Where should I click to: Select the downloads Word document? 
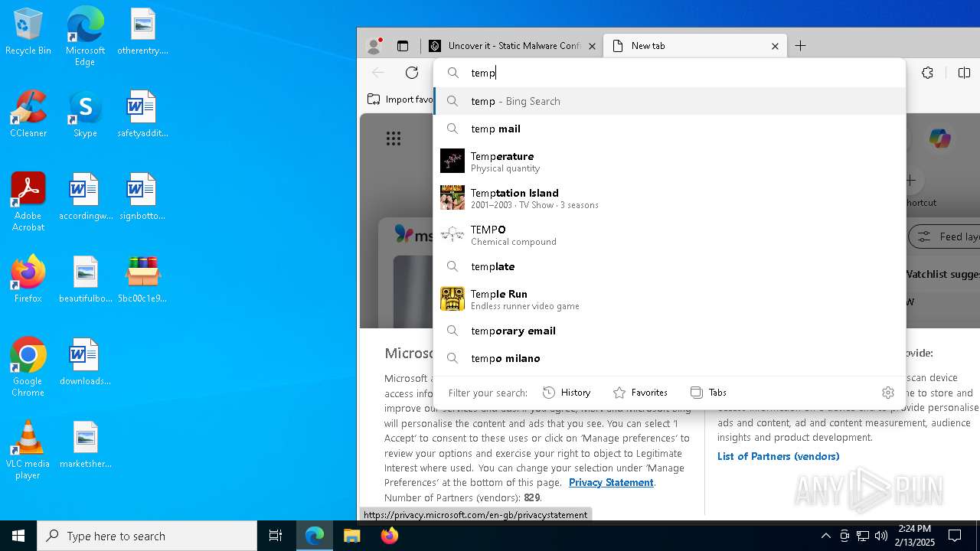pyautogui.click(x=85, y=363)
